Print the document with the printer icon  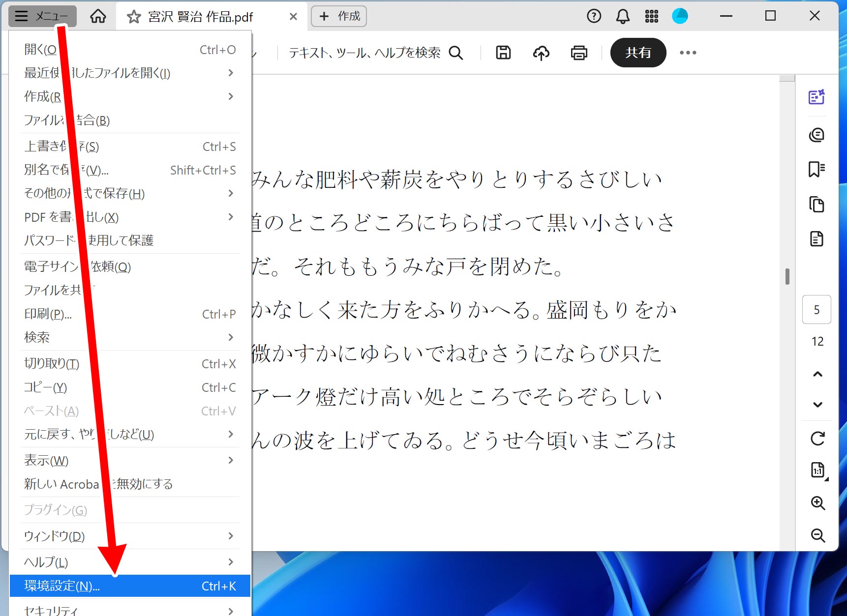579,53
